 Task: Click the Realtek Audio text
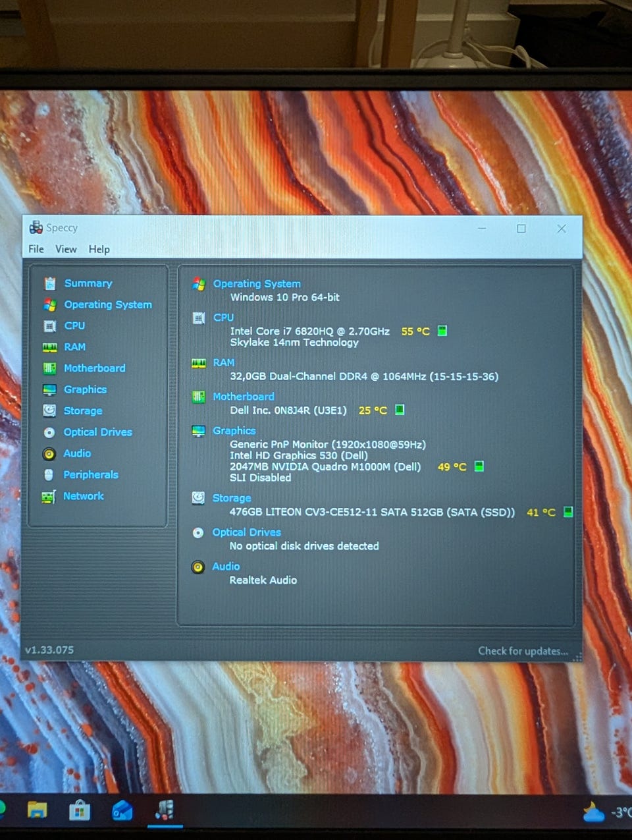pyautogui.click(x=263, y=580)
